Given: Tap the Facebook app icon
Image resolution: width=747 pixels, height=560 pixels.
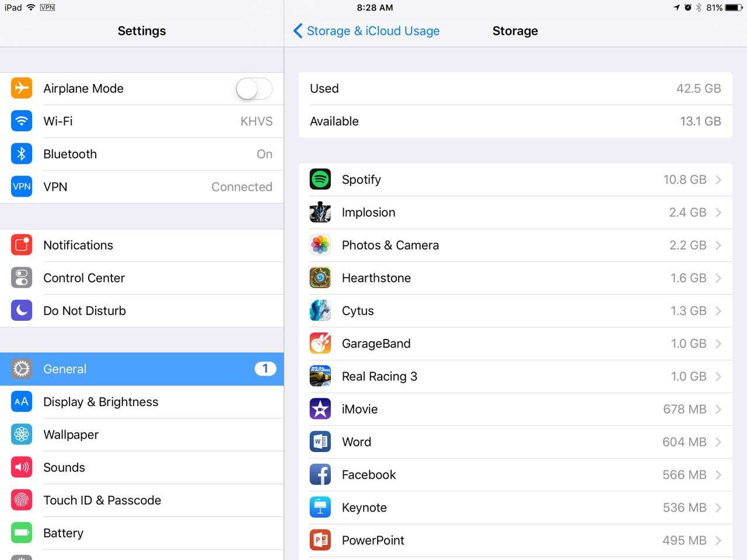Looking at the screenshot, I should pyautogui.click(x=320, y=474).
